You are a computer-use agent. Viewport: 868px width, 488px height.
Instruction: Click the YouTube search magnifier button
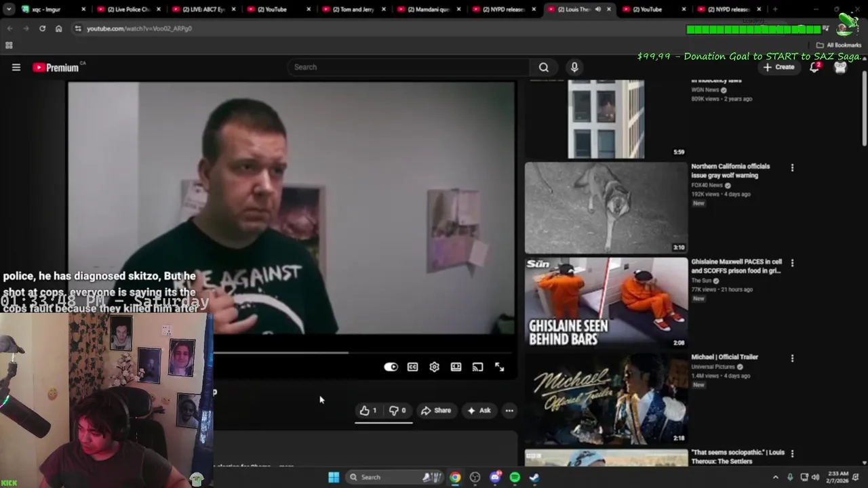[x=544, y=67]
